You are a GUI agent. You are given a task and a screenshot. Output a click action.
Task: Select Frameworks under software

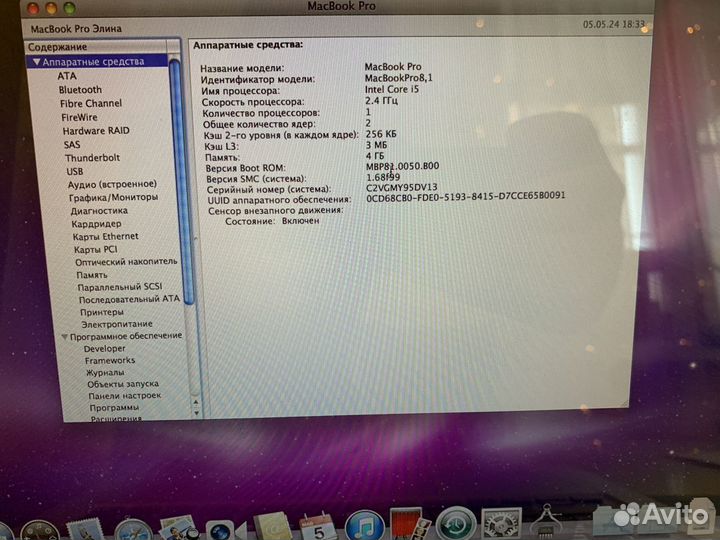click(110, 360)
